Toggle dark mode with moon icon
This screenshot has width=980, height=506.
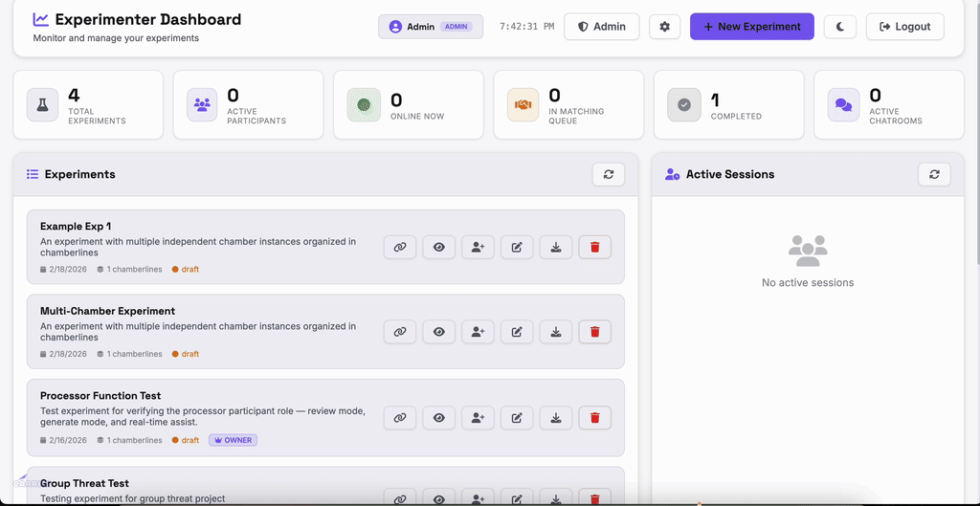(x=840, y=27)
